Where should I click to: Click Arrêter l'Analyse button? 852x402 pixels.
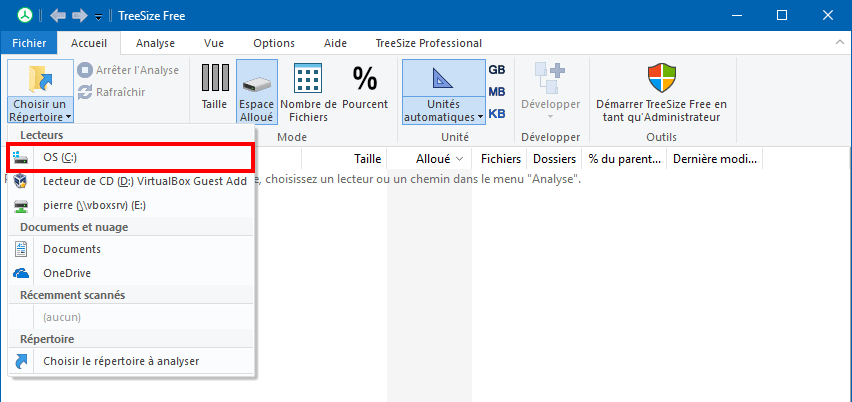pyautogui.click(x=128, y=70)
